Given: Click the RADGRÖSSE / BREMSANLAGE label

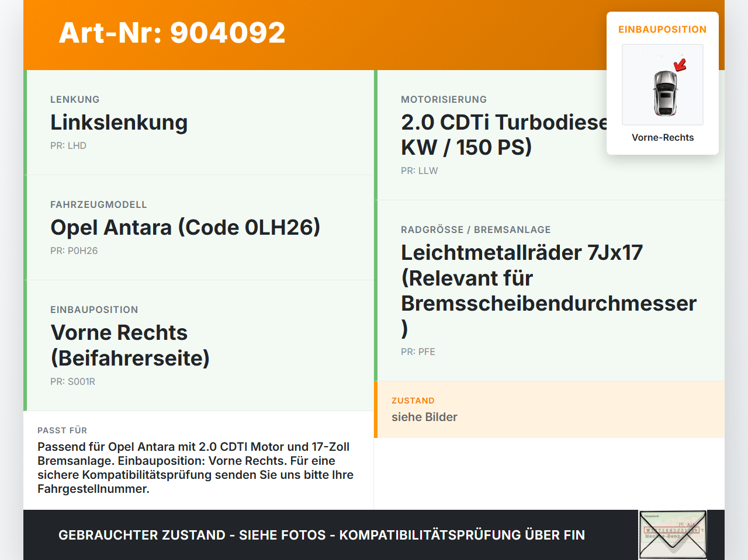Looking at the screenshot, I should tap(476, 229).
